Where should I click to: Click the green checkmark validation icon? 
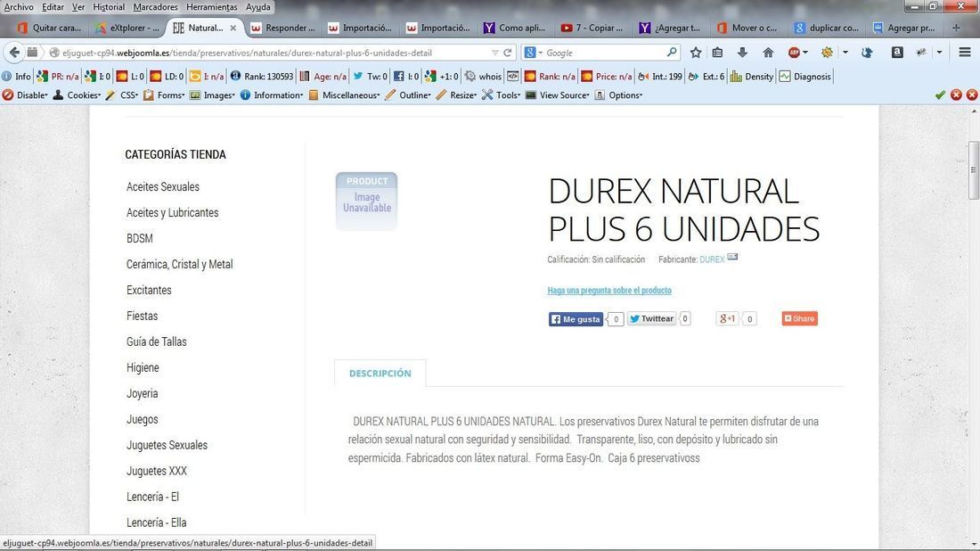pyautogui.click(x=940, y=95)
